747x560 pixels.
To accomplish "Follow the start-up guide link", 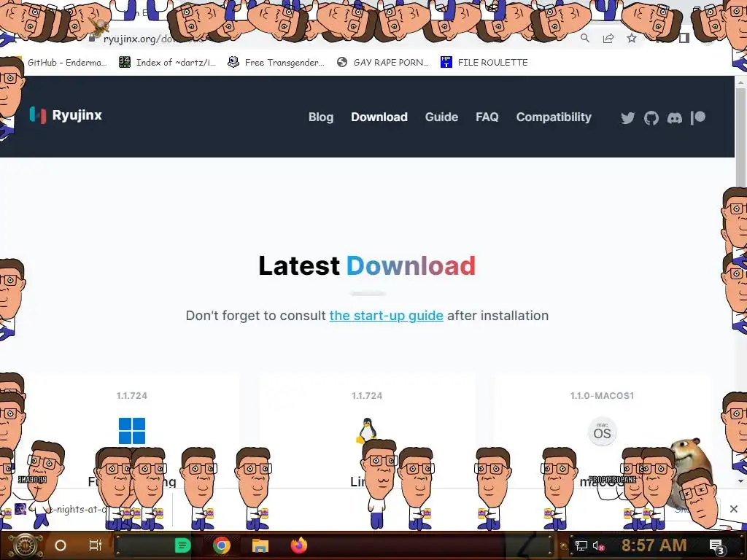I will (x=387, y=316).
